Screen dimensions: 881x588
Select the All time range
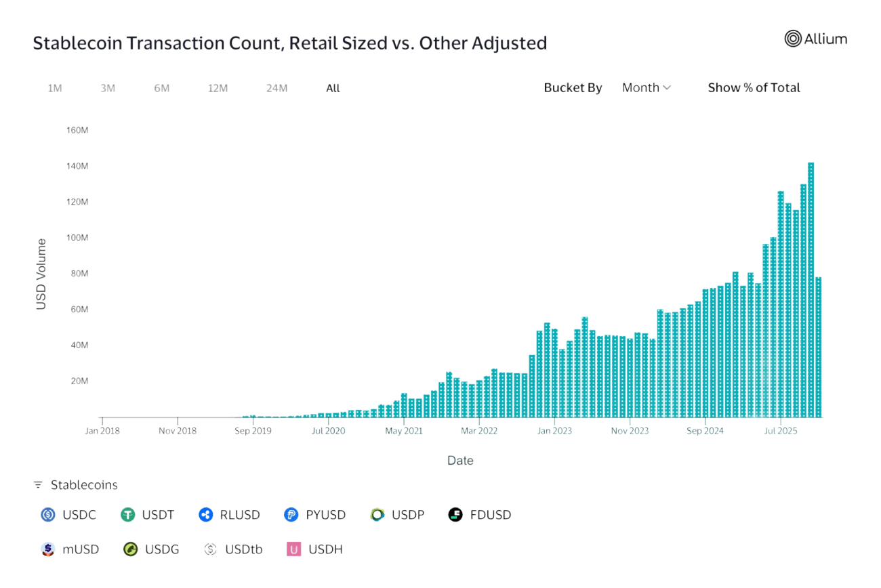(x=333, y=88)
